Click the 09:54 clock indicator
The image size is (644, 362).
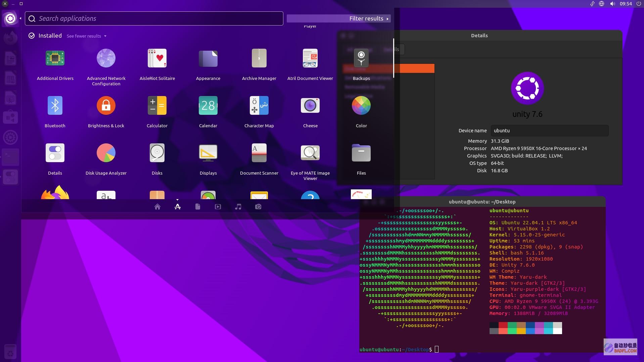[626, 4]
